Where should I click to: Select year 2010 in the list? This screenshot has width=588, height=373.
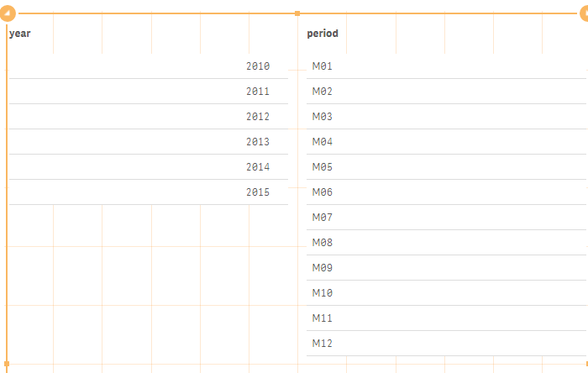[x=258, y=66]
